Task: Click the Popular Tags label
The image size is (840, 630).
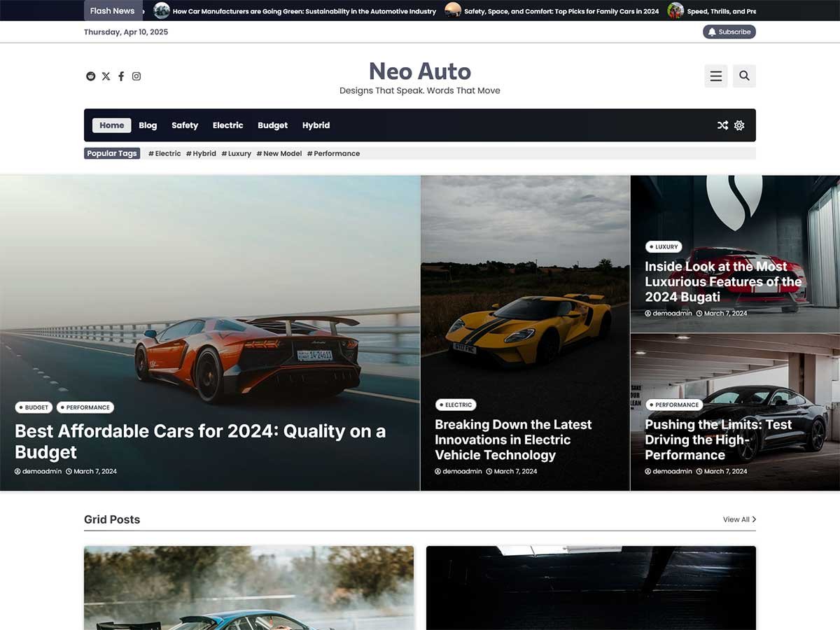Action: point(112,153)
